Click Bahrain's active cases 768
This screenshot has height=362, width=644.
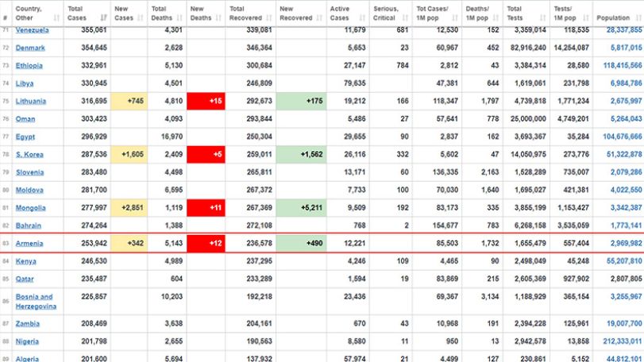click(360, 225)
